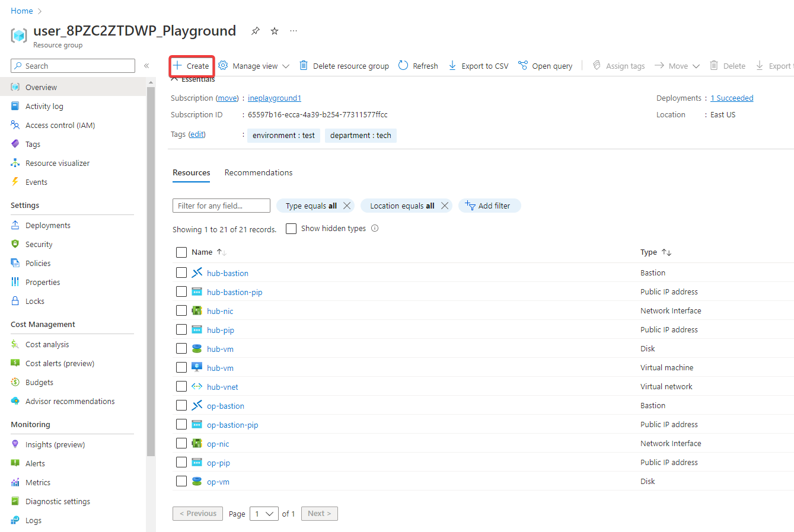Open more options ellipsis beside title

294,31
